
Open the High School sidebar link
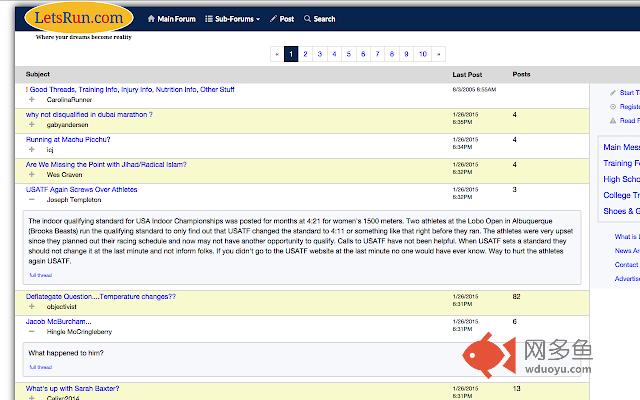(x=622, y=179)
